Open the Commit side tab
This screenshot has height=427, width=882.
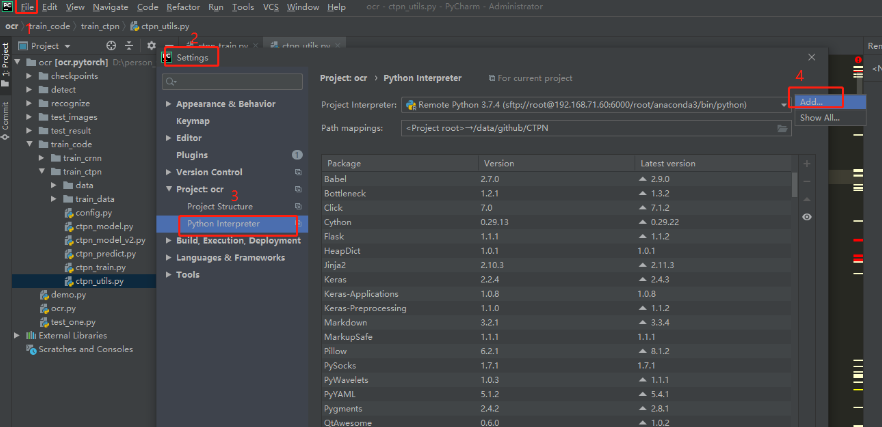pyautogui.click(x=6, y=120)
